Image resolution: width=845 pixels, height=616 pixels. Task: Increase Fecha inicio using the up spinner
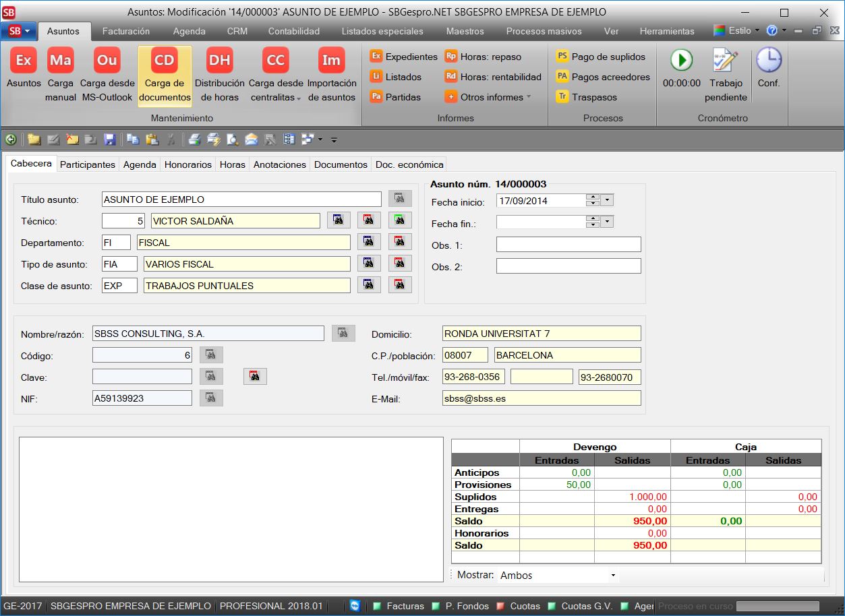[x=592, y=197]
